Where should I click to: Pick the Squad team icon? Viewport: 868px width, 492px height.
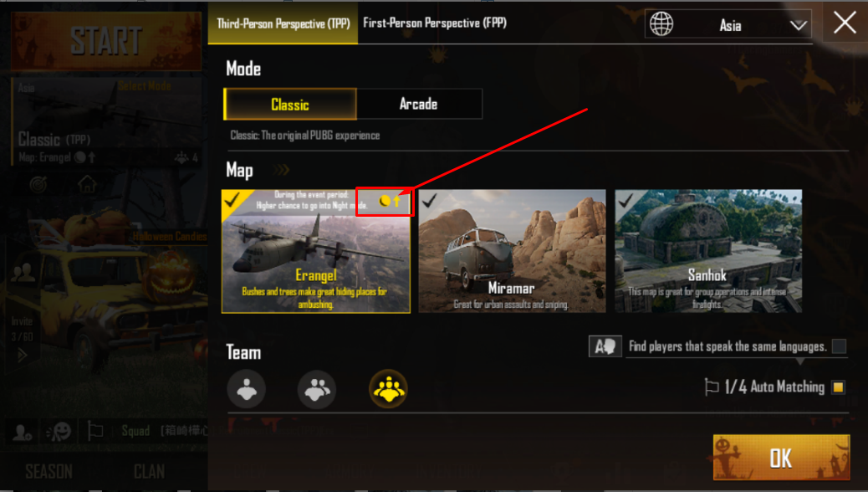point(388,389)
